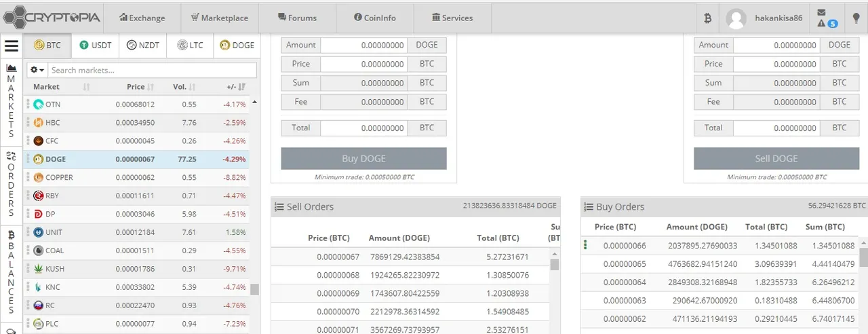Open the lightbulb tips icon
Image resolution: width=868 pixels, height=334 pixels.
(x=856, y=18)
